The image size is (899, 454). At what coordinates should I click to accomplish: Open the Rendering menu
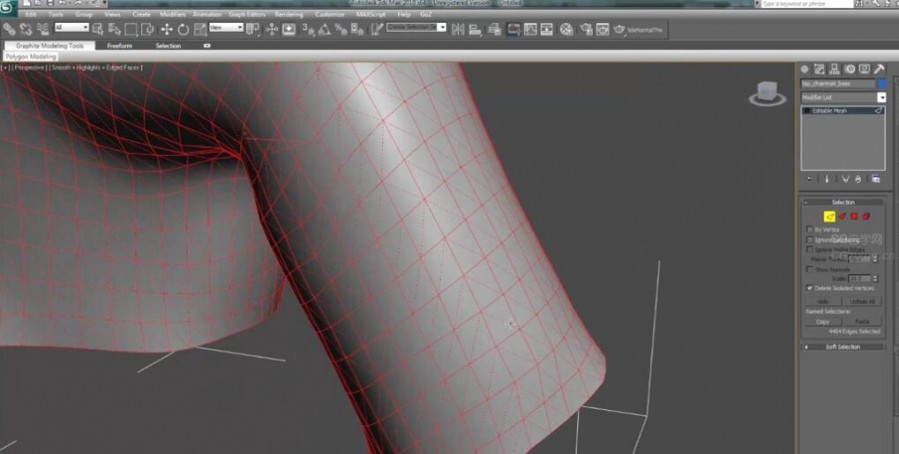coord(289,14)
